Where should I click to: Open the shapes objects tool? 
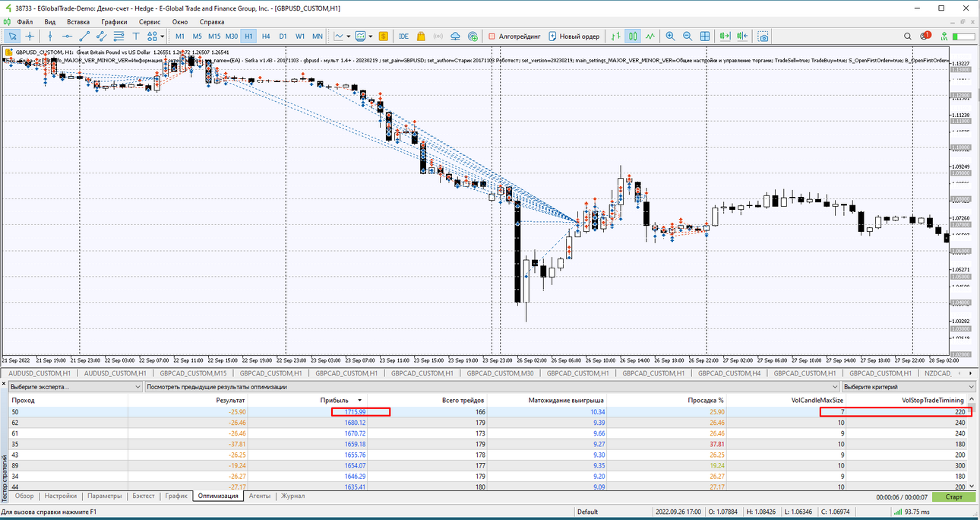click(152, 36)
